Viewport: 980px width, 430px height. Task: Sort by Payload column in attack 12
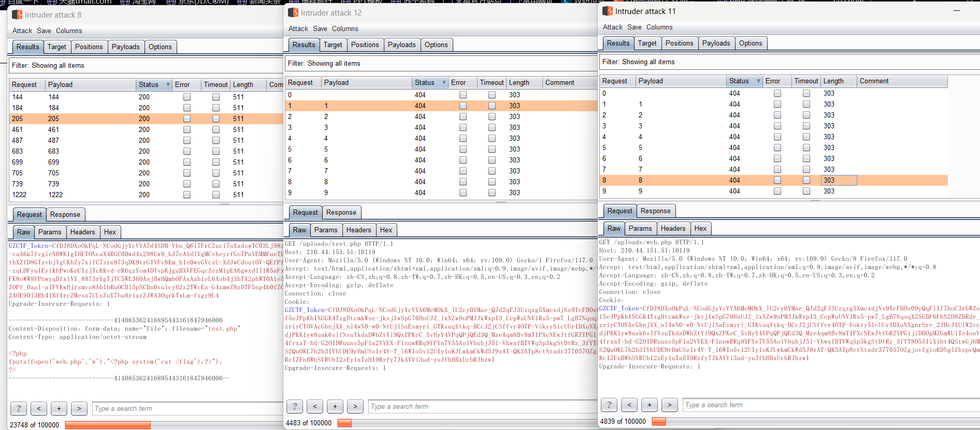[366, 82]
